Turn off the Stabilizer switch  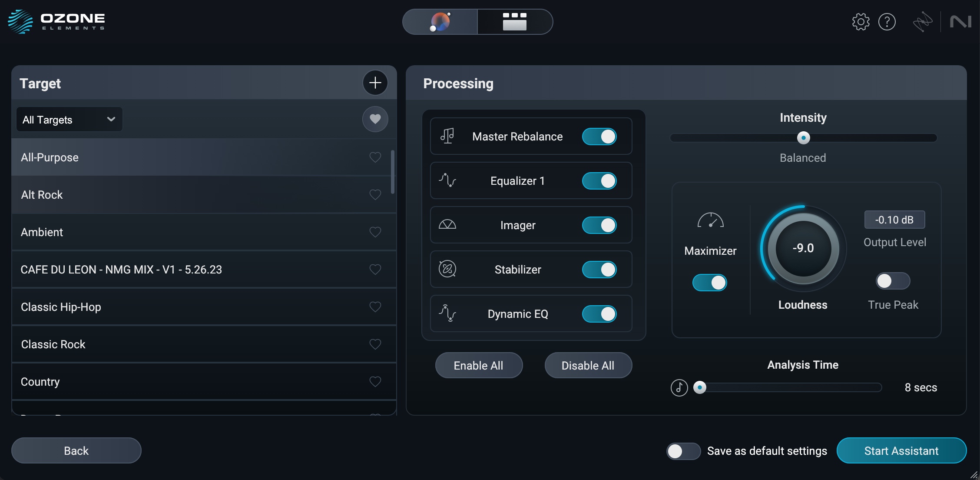[599, 270]
